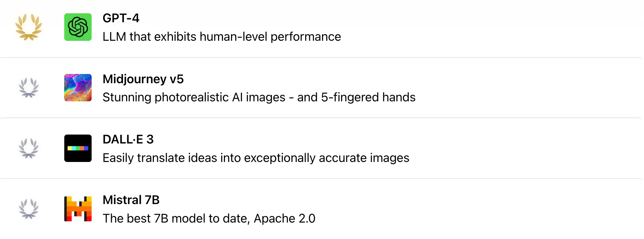The height and width of the screenshot is (239, 644).
Task: Click the Easily translate ideas description text
Action: pyautogui.click(x=256, y=158)
